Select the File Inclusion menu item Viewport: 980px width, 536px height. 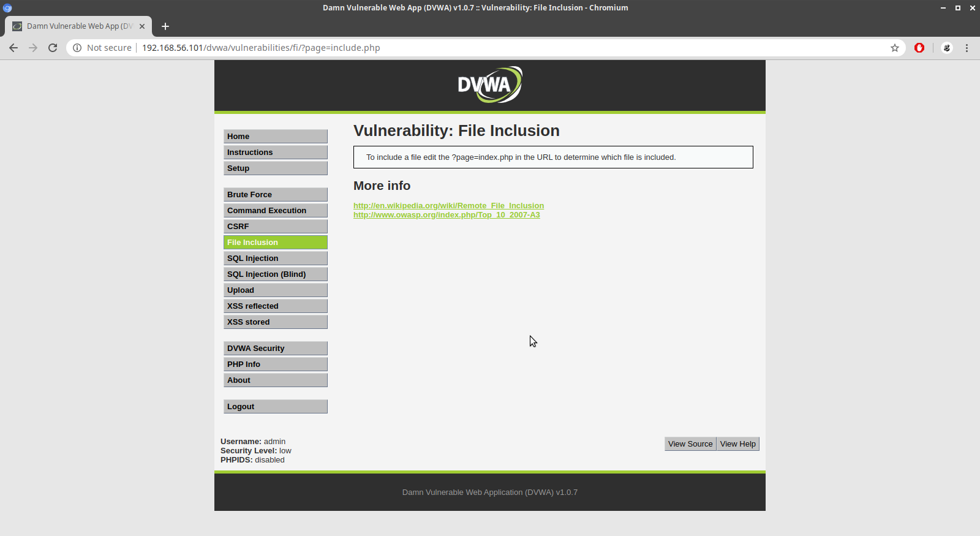[276, 243]
